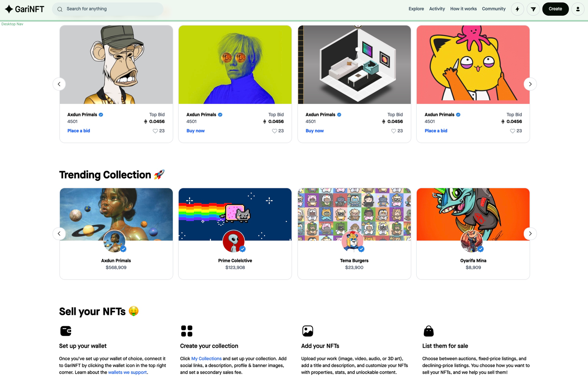This screenshot has height=392, width=588.
Task: Click the Prime Colelctive alien avatar
Action: pyautogui.click(x=234, y=241)
